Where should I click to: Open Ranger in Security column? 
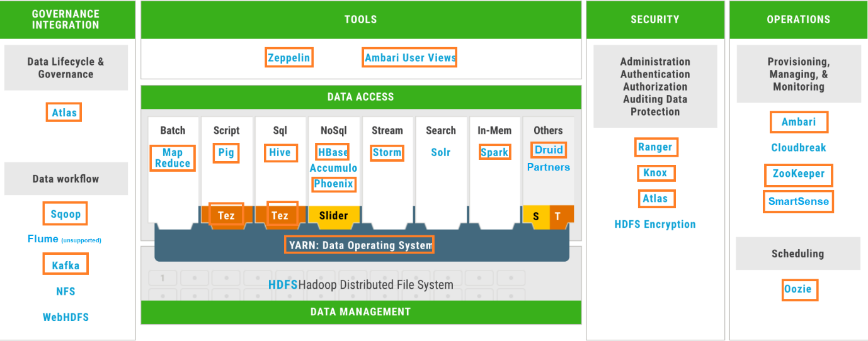(655, 147)
